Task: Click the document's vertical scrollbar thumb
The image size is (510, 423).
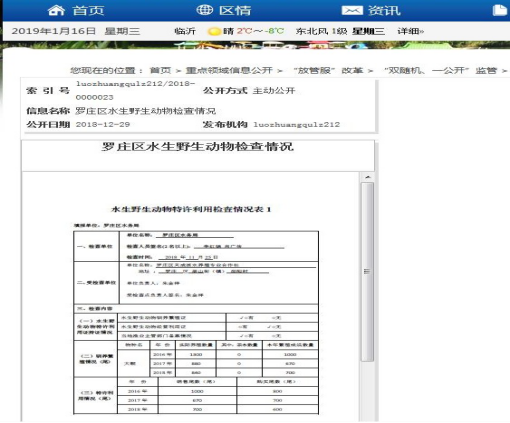Action: [x=368, y=272]
